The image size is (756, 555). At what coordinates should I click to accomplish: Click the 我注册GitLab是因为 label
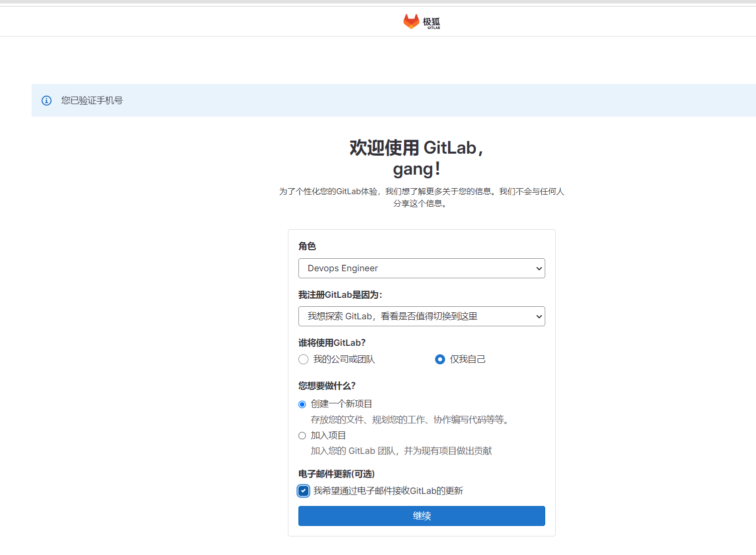pos(340,295)
